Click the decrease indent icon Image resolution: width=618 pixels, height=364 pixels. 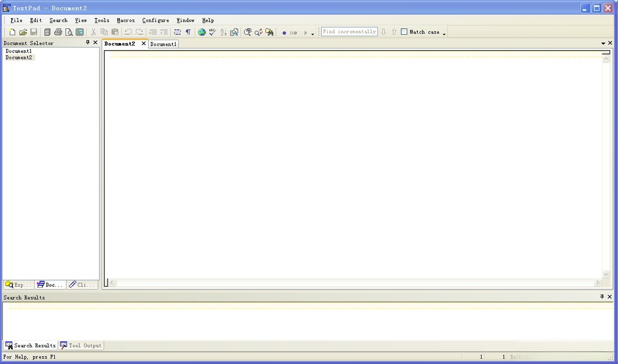pos(153,32)
